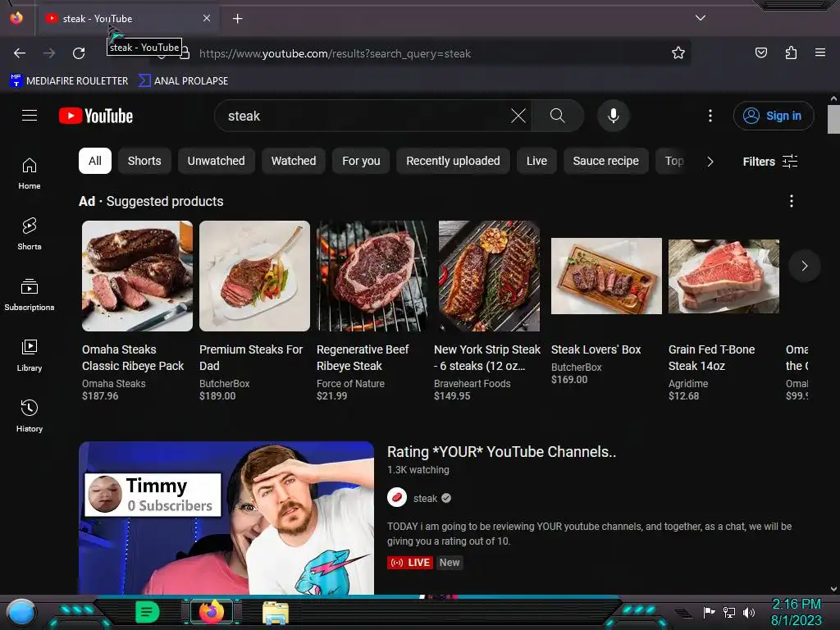This screenshot has width=840, height=630.
Task: Click the magnifying glass search button
Action: click(x=557, y=116)
